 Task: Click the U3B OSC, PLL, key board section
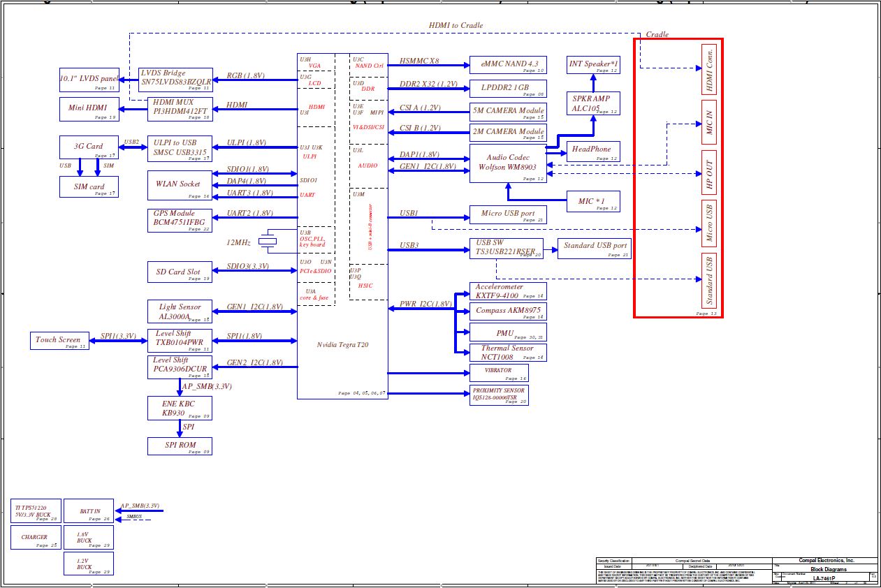pos(312,239)
